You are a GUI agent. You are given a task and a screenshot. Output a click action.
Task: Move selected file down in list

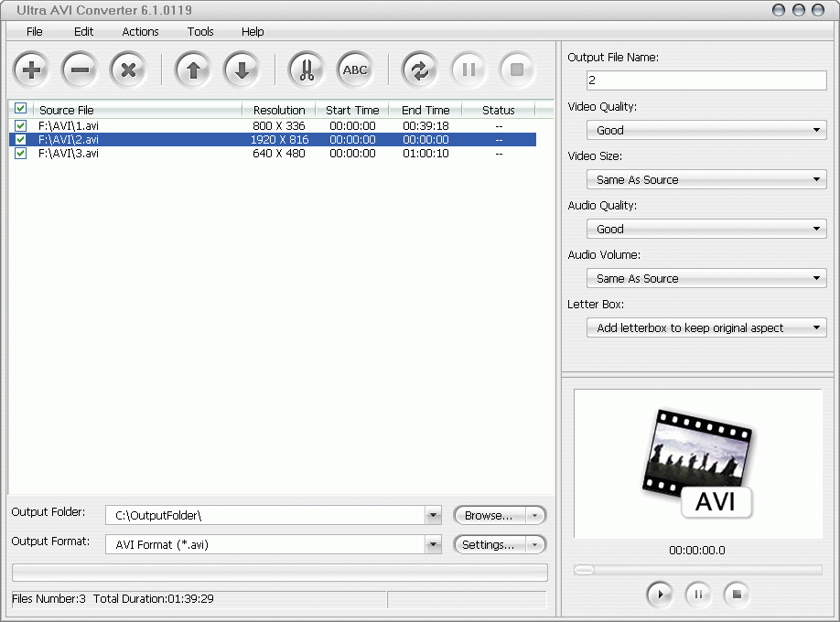(x=242, y=70)
